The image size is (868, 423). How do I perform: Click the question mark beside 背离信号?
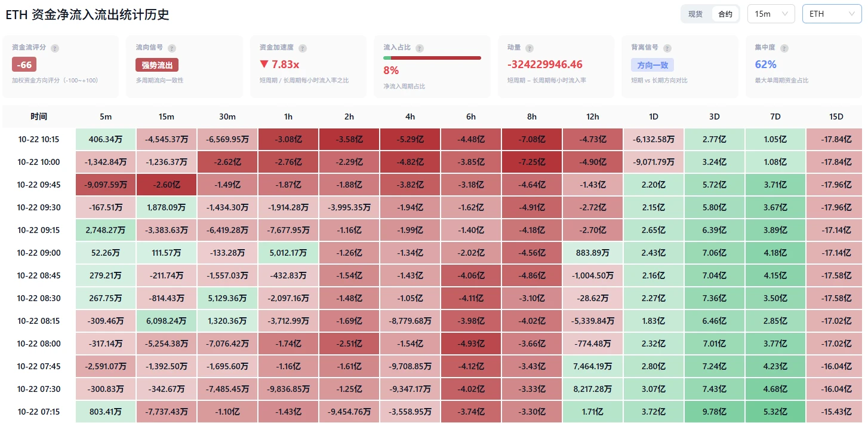coord(667,48)
